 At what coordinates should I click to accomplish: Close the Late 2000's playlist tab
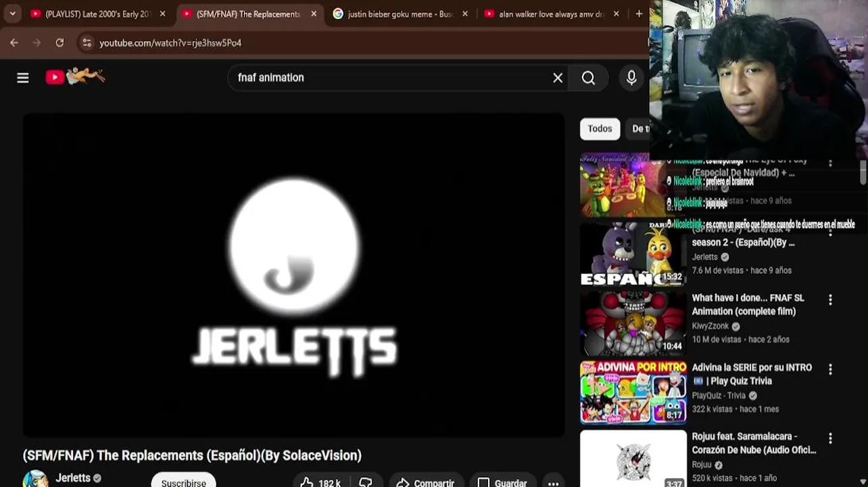(x=162, y=14)
